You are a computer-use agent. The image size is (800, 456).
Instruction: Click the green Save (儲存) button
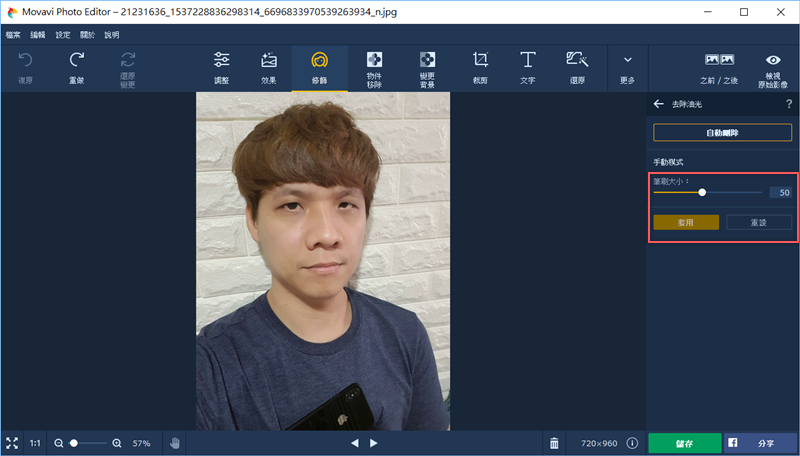click(x=685, y=444)
